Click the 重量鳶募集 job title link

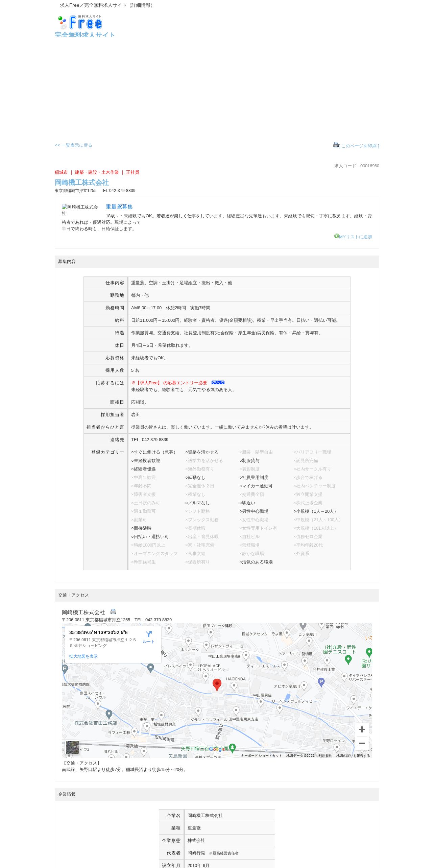coord(119,207)
